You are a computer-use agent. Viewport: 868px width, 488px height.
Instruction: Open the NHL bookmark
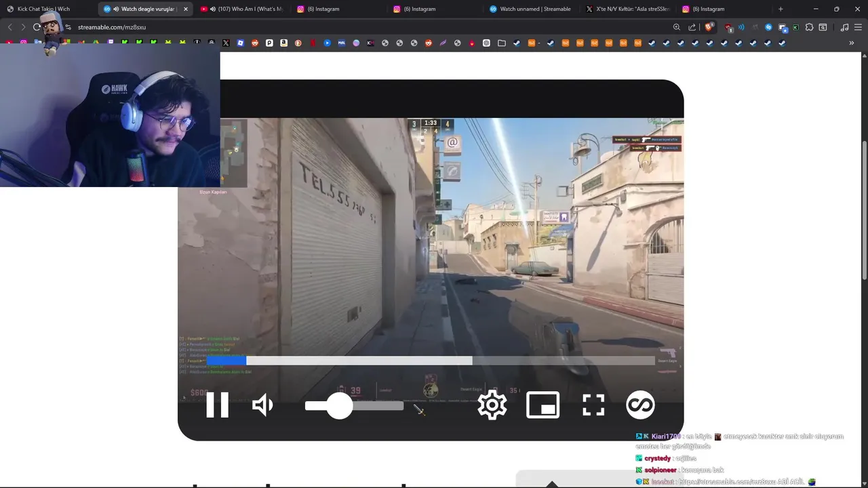tap(341, 43)
